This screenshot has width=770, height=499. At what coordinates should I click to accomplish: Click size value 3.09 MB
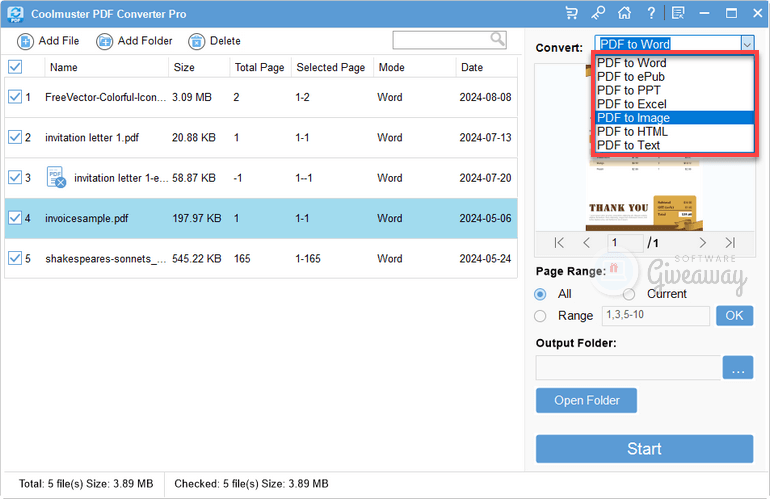pyautogui.click(x=192, y=97)
